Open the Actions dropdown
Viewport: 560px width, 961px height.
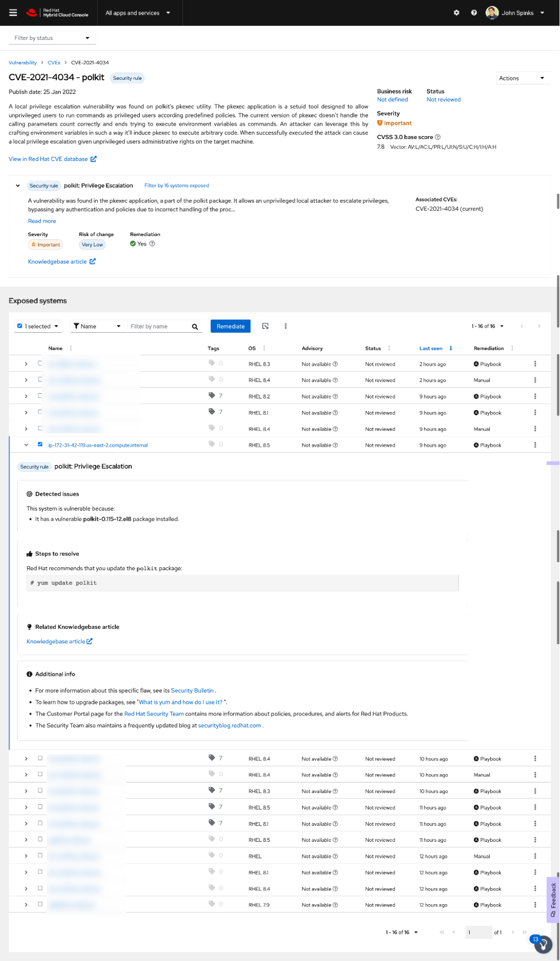[x=522, y=78]
